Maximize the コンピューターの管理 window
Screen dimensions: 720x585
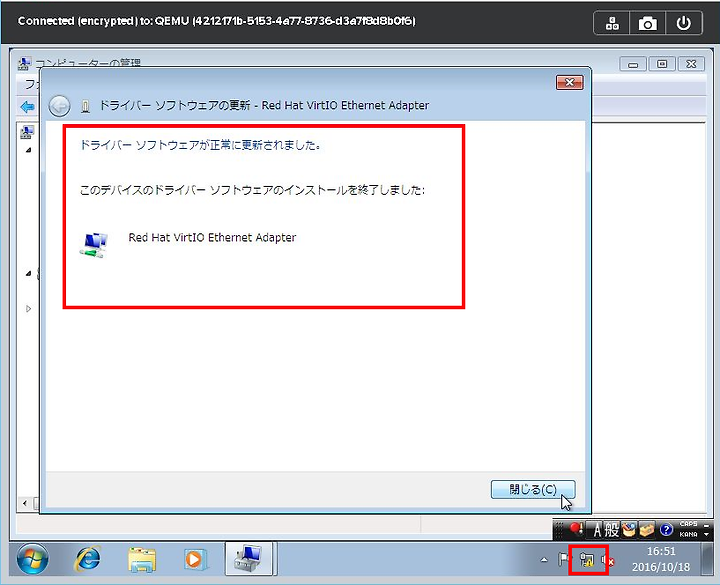[662, 64]
